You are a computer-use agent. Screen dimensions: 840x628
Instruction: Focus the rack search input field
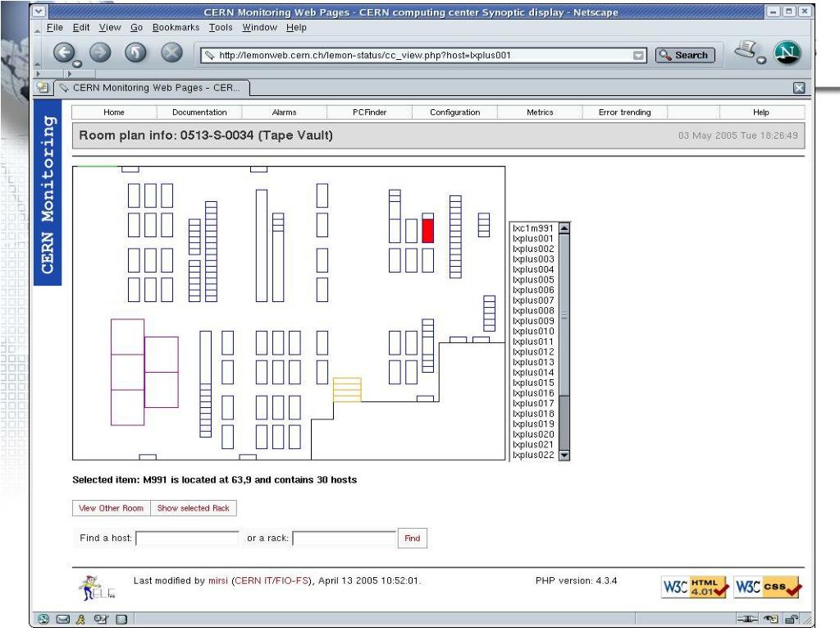tap(344, 539)
